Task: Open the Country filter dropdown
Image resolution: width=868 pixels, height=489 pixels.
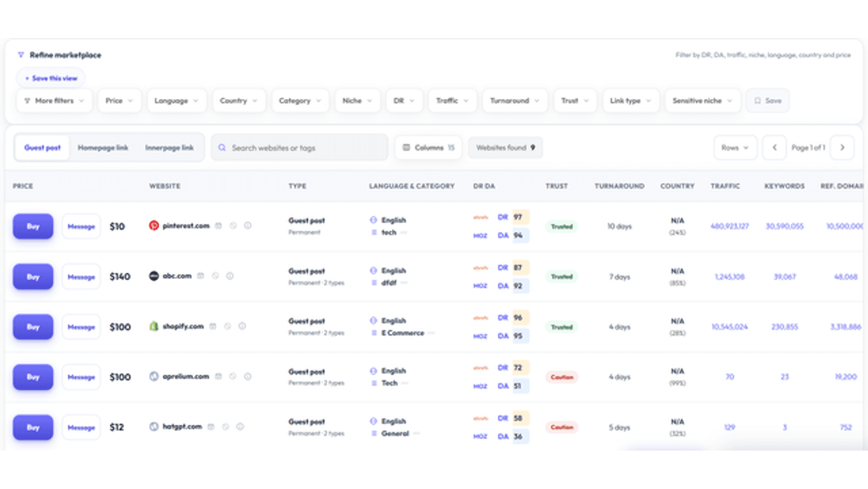Action: [239, 101]
